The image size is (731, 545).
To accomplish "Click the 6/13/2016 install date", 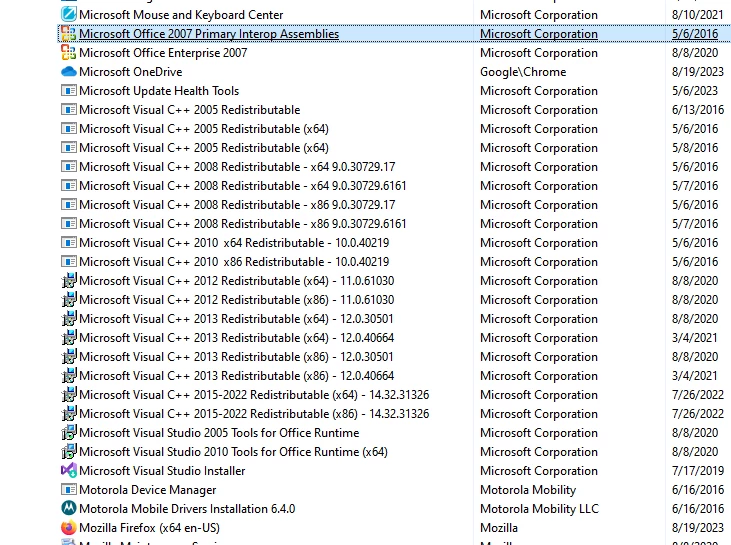I will click(x=697, y=110).
